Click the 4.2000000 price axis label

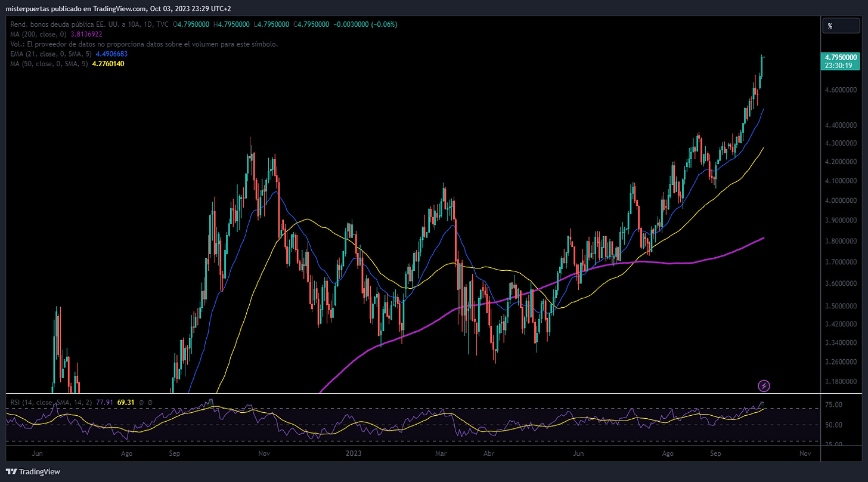tap(841, 162)
